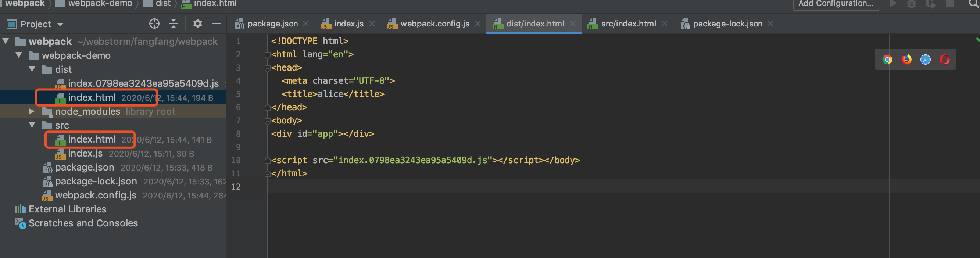The height and width of the screenshot is (258, 980).
Task: Close the package.json tab
Action: pyautogui.click(x=305, y=24)
